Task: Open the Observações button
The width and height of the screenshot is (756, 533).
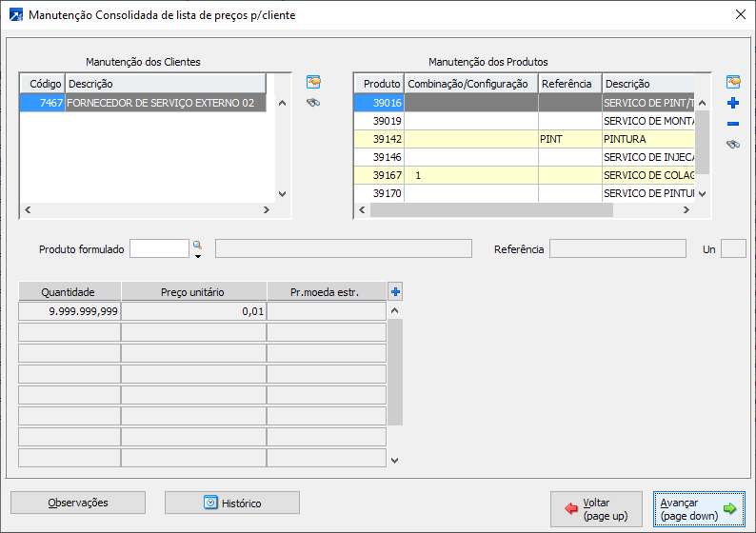Action: pos(78,503)
